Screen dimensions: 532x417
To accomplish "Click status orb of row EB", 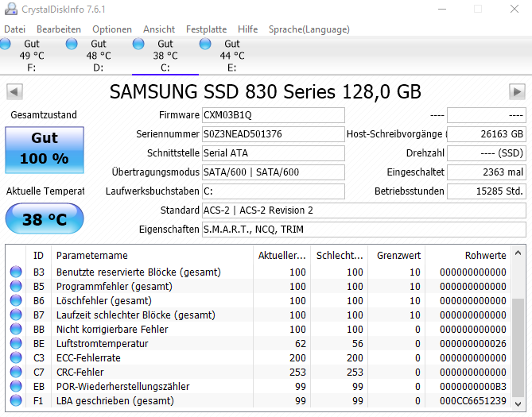I will 16,386.
